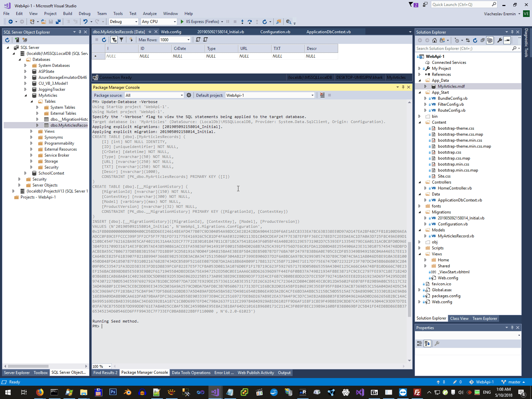Toggle Preview Selected Items in Solution Explorer
The image size is (532, 399).
pyautogui.click(x=507, y=40)
